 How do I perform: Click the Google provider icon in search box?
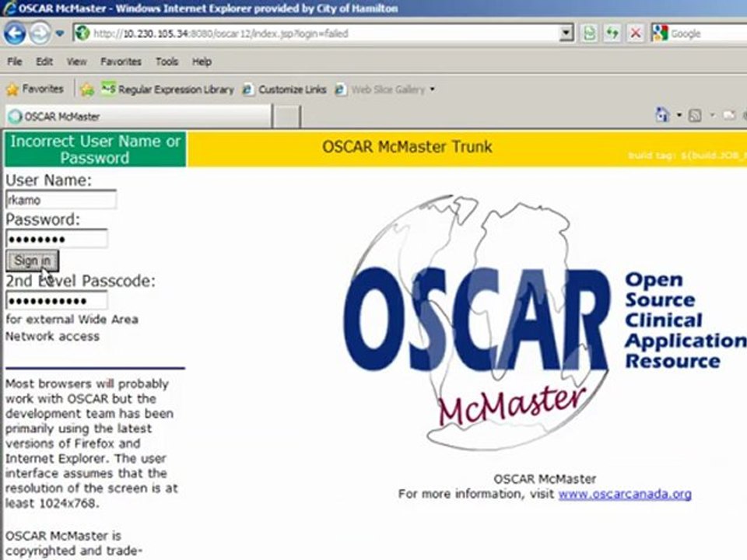pos(661,33)
